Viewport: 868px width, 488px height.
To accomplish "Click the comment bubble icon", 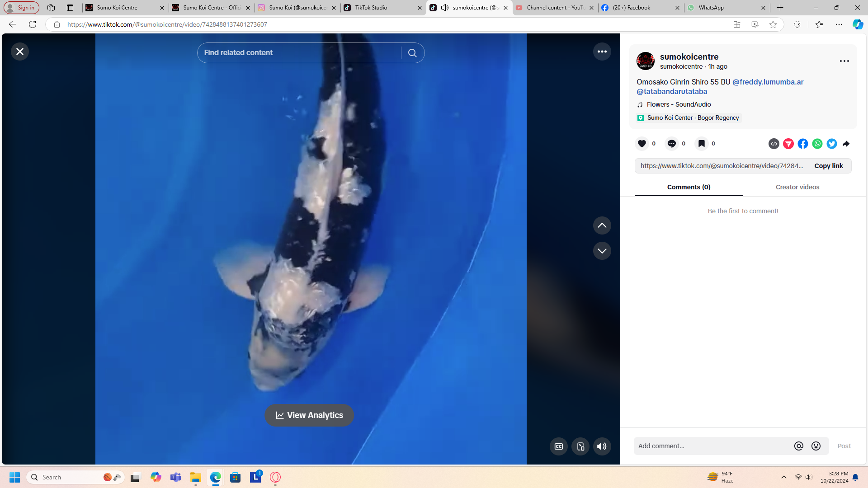I will [671, 144].
